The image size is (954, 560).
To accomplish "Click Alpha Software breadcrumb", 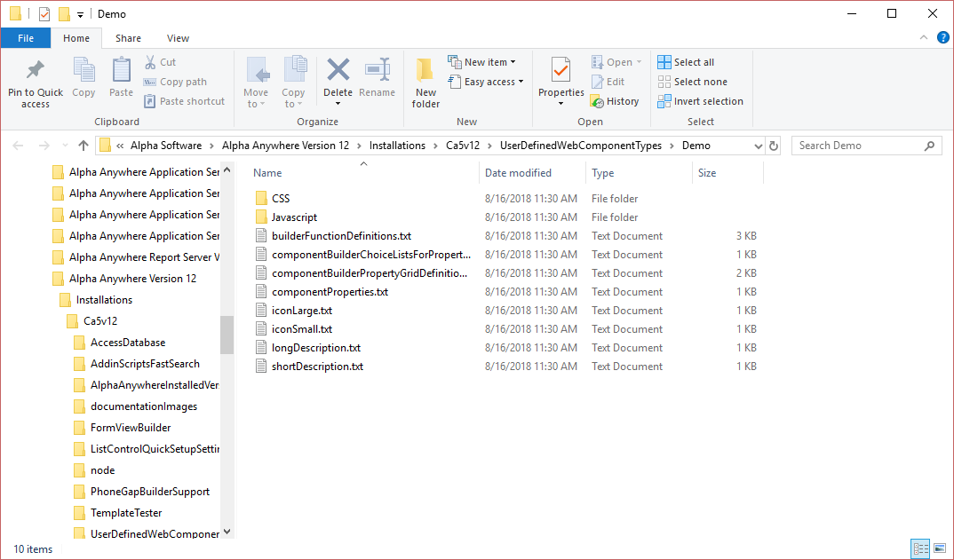I will pyautogui.click(x=165, y=146).
